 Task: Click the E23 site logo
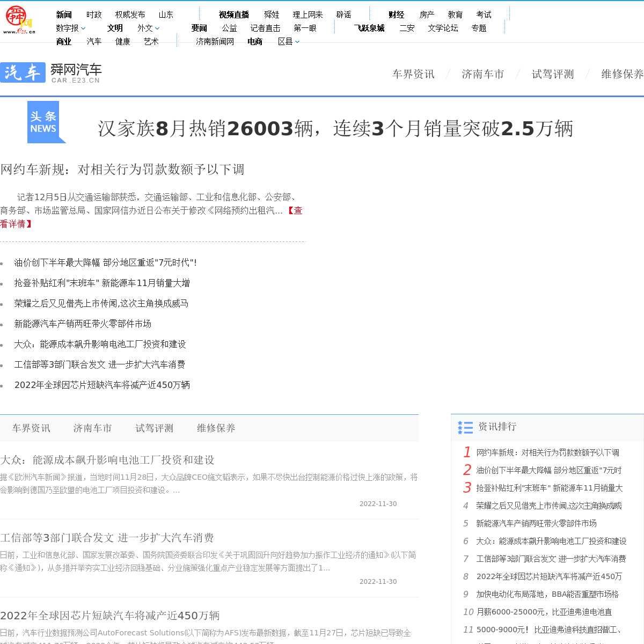[19, 21]
